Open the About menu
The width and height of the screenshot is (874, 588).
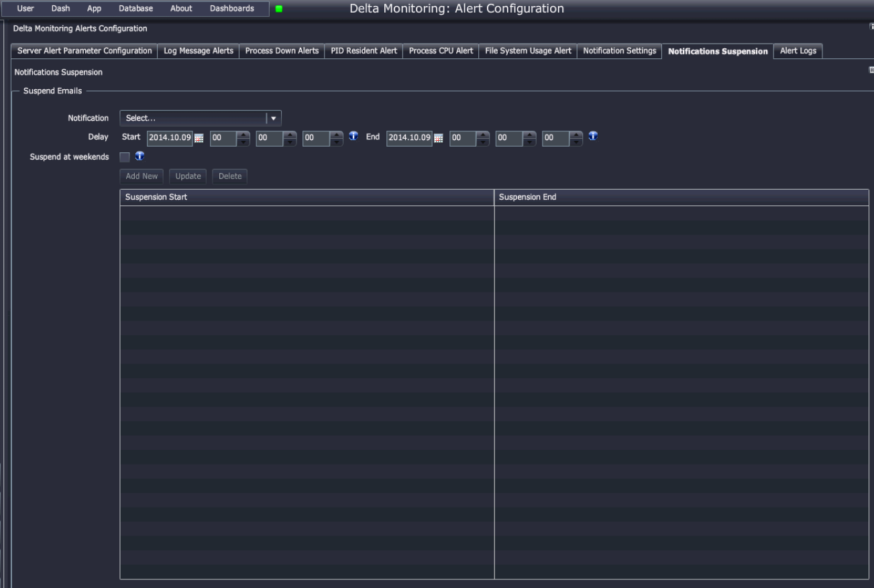(181, 9)
